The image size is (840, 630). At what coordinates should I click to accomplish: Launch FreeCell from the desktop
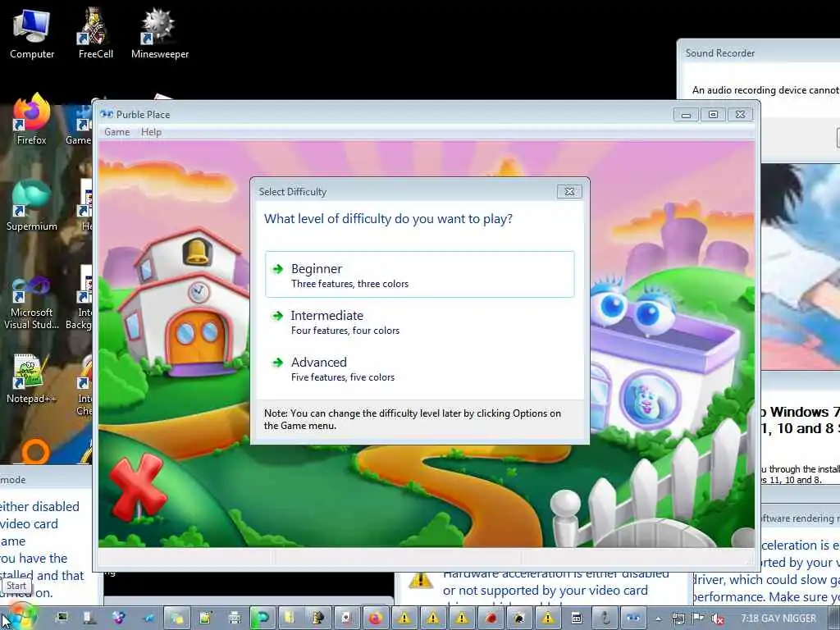point(95,33)
